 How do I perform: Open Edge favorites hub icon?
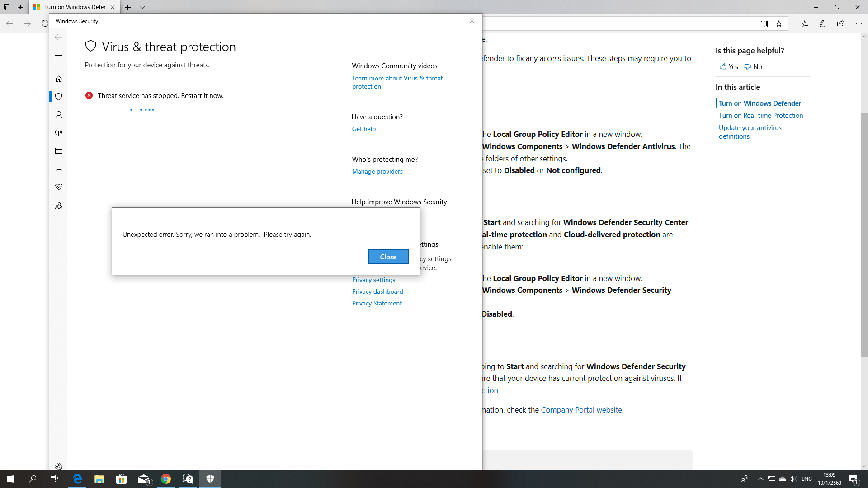[x=805, y=24]
